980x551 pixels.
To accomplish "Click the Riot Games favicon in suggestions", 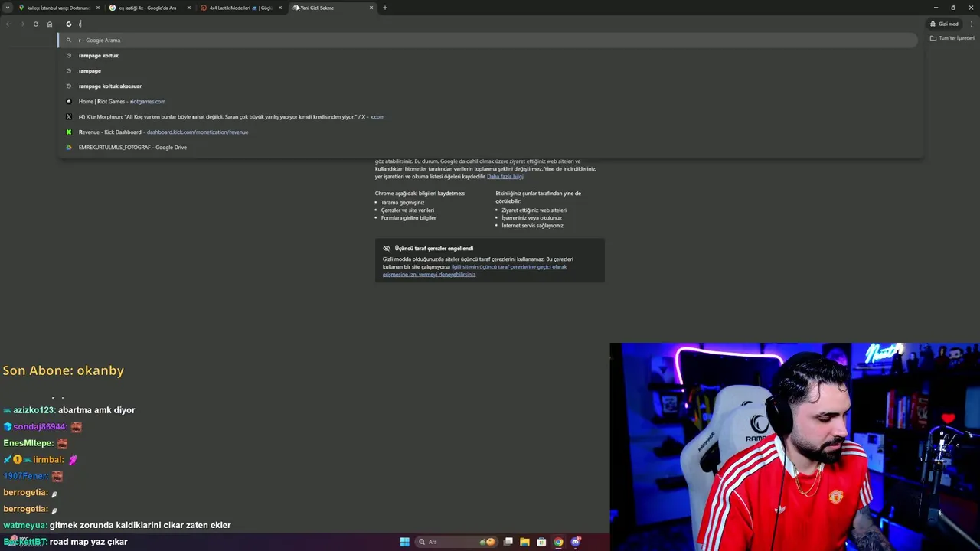I will (x=69, y=101).
